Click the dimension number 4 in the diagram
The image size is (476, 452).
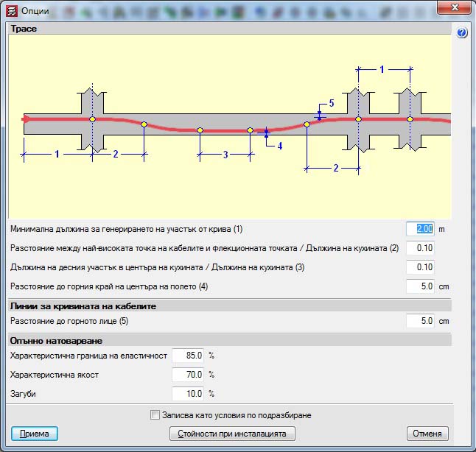click(x=280, y=146)
